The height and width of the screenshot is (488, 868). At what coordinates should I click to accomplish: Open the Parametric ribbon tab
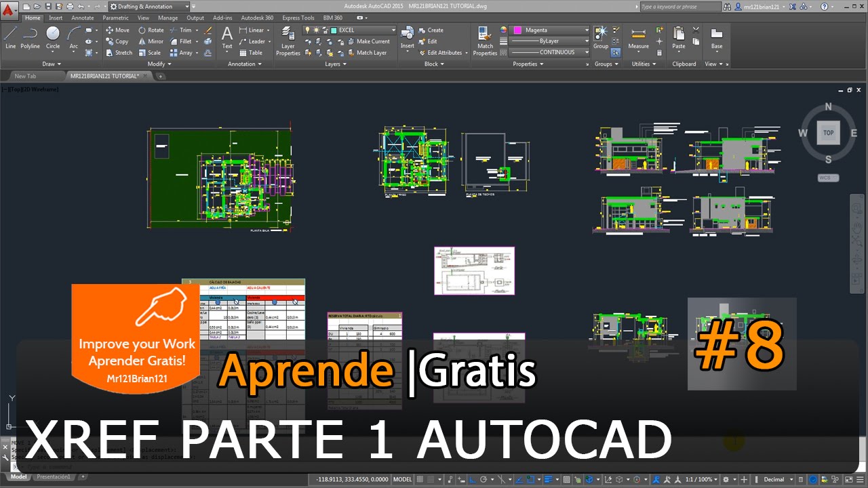tap(115, 18)
